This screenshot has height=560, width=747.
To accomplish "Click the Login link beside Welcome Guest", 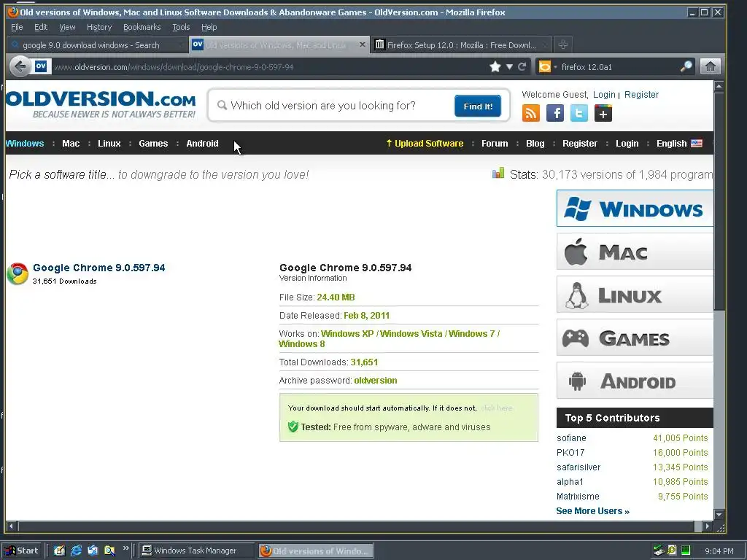I will coord(604,94).
